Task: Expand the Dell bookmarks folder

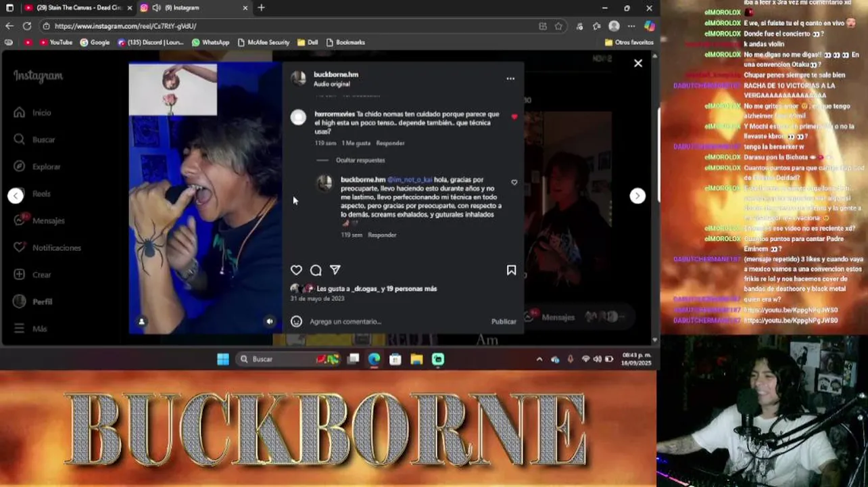Action: [x=308, y=42]
